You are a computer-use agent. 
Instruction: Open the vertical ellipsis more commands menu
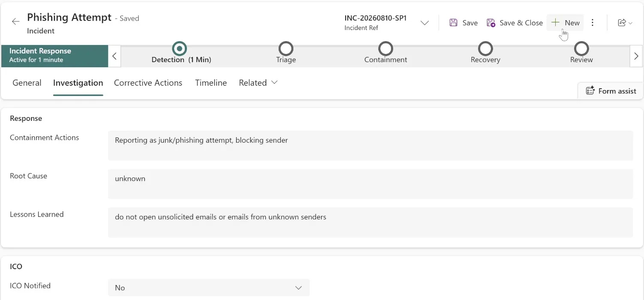[593, 23]
